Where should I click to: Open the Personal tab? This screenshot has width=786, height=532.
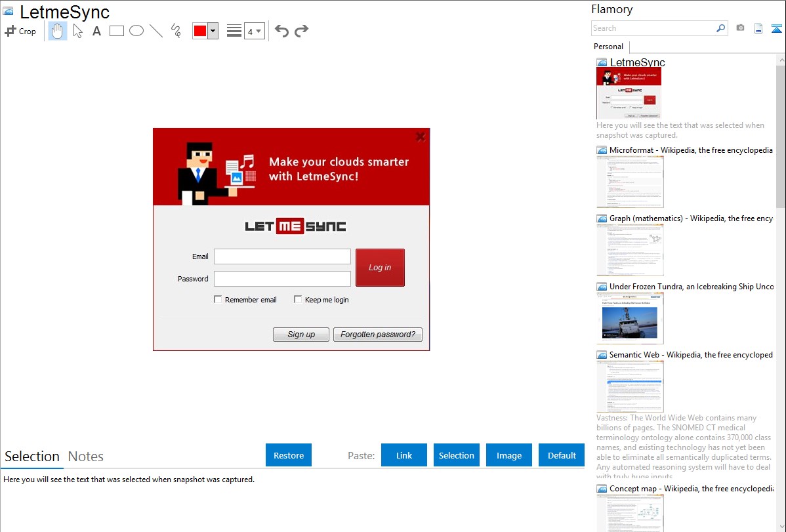[x=608, y=47]
